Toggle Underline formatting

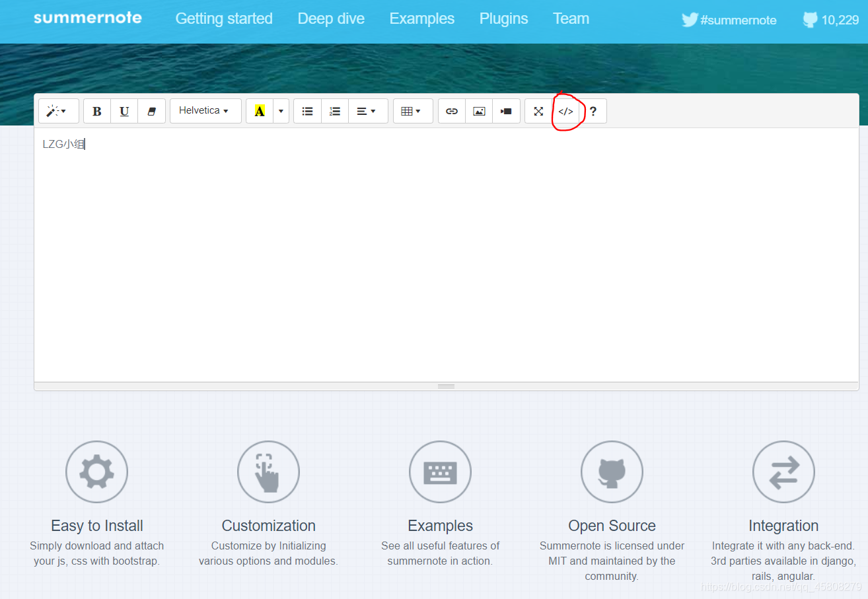pos(124,111)
